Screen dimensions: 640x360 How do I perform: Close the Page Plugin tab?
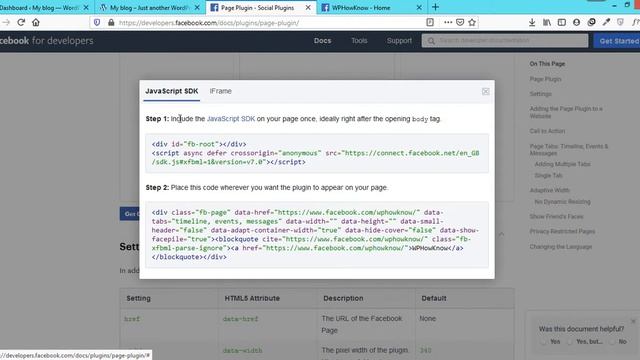point(308,7)
